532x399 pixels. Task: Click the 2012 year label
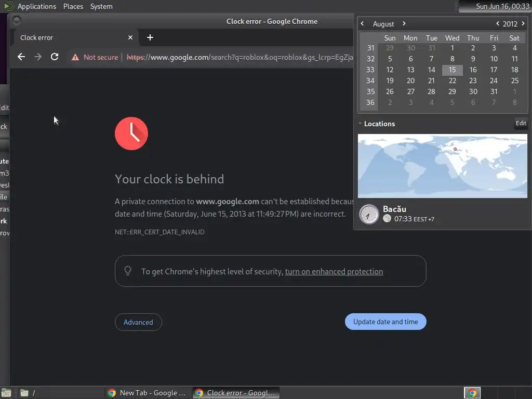pos(510,24)
